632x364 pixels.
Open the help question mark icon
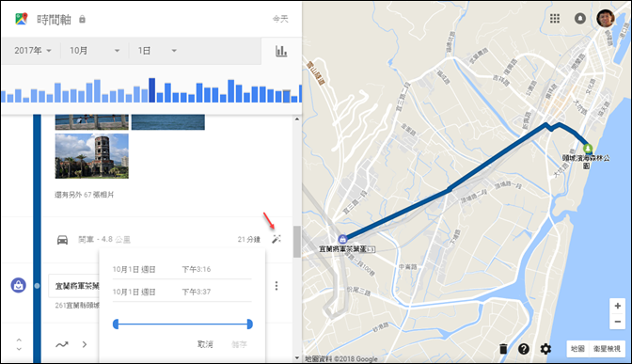pos(524,349)
